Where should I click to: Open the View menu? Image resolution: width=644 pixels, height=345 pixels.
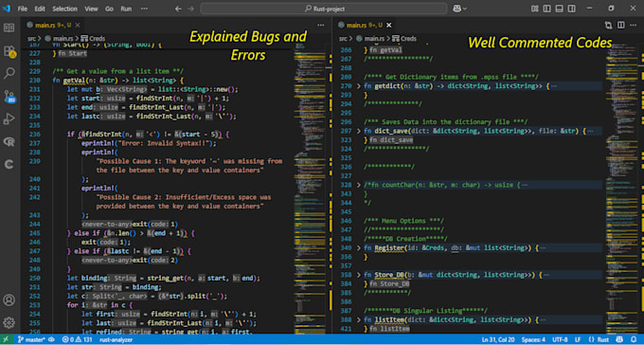coord(91,9)
